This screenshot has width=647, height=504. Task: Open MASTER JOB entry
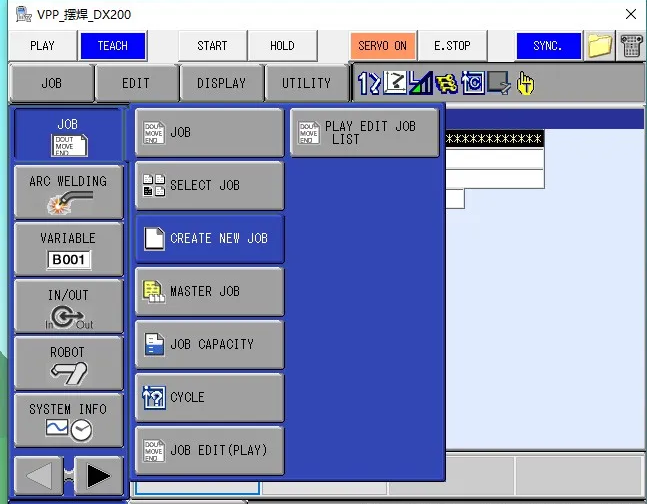210,291
